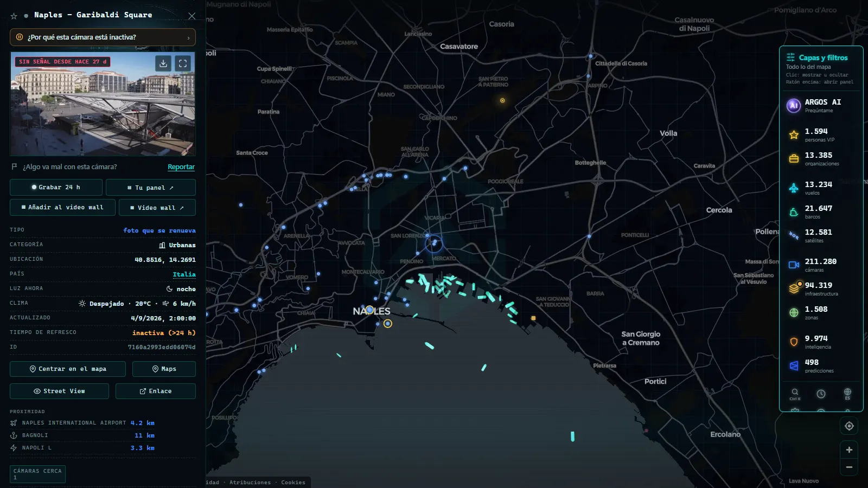This screenshot has height=488, width=868.
Task: Open the camera location in Maps
Action: 164,369
